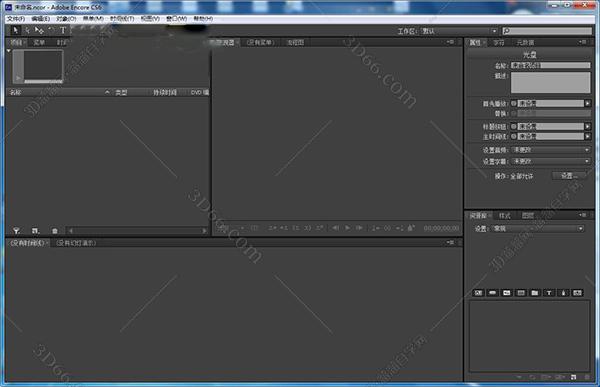Switch to the (没有菜单) no-menu tab

point(260,42)
